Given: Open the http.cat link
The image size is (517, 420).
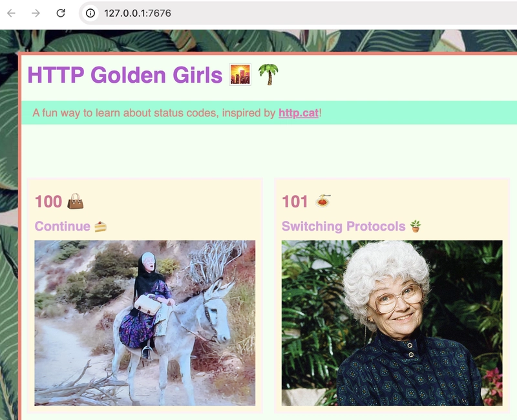Looking at the screenshot, I should click(299, 113).
